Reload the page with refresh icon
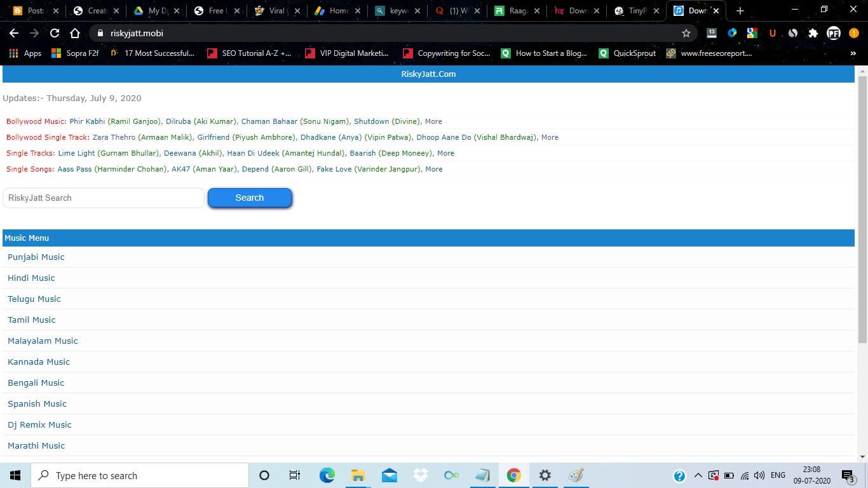The image size is (868, 488). 55,33
